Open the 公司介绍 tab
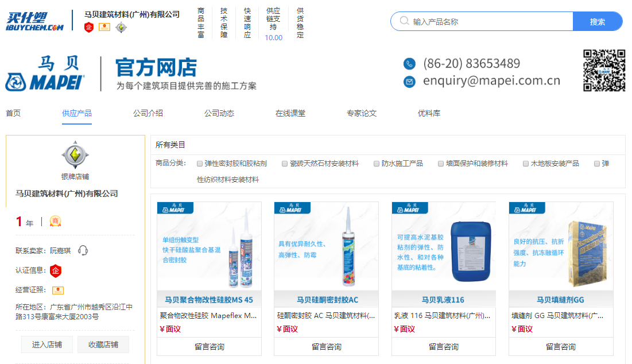This screenshot has width=632, height=364. pos(148,113)
